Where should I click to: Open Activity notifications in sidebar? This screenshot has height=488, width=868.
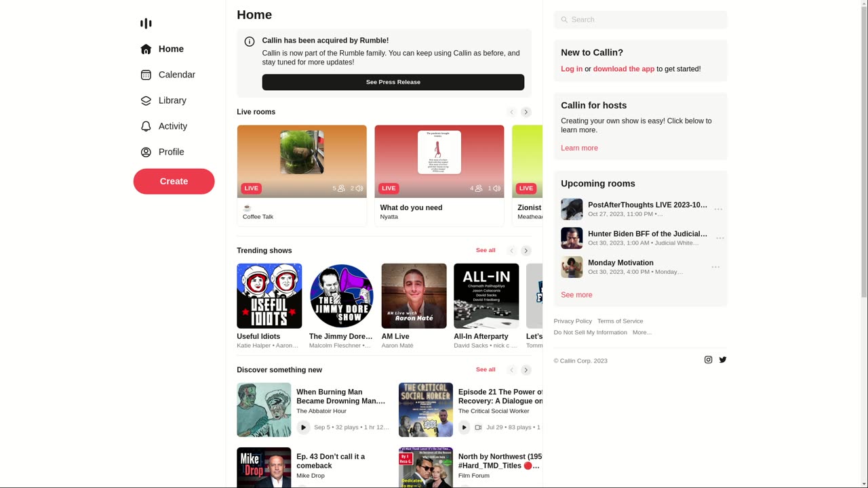[163, 126]
